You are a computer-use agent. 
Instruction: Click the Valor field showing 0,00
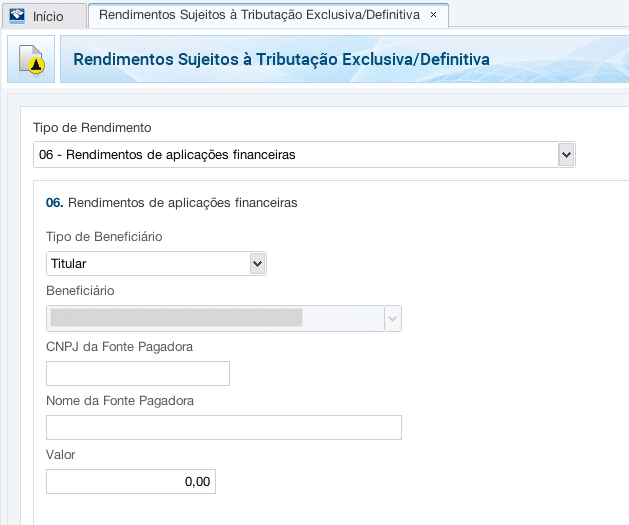click(x=131, y=482)
